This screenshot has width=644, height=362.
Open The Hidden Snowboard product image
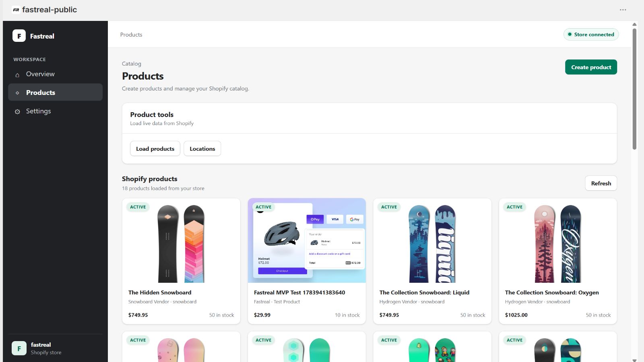coord(181,241)
